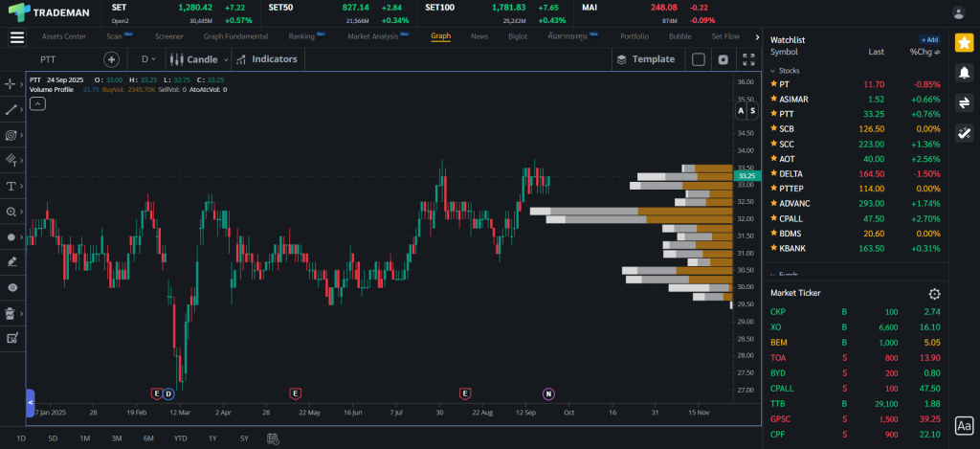Open Market Ticker settings gear
The width and height of the screenshot is (980, 449).
coord(934,294)
